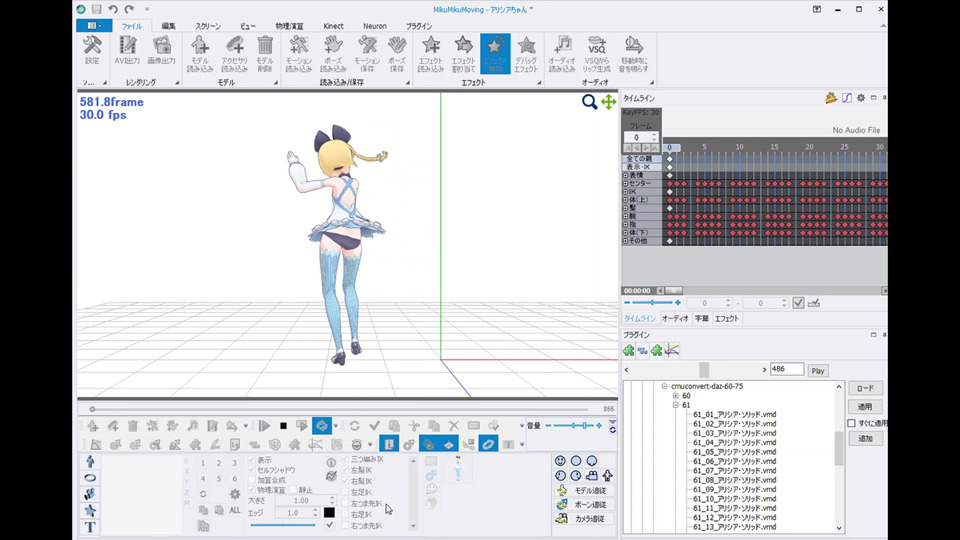Collapse the 61 folder node in plugin tree

pos(676,405)
